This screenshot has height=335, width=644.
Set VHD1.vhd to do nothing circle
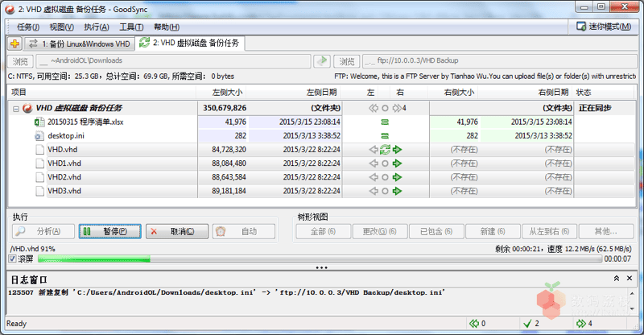click(385, 163)
